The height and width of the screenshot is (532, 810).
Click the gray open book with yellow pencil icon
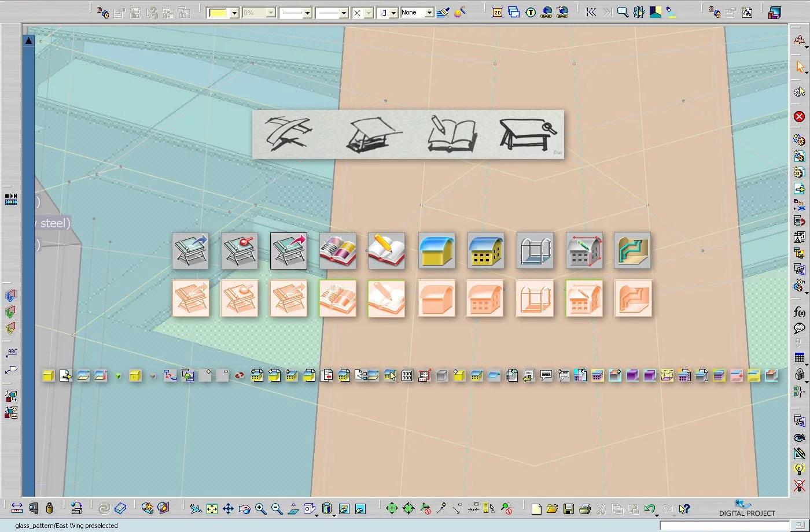point(386,251)
